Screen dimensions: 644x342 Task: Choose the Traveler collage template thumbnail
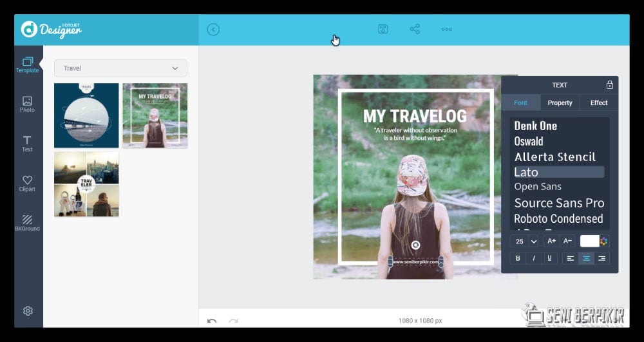click(x=86, y=184)
